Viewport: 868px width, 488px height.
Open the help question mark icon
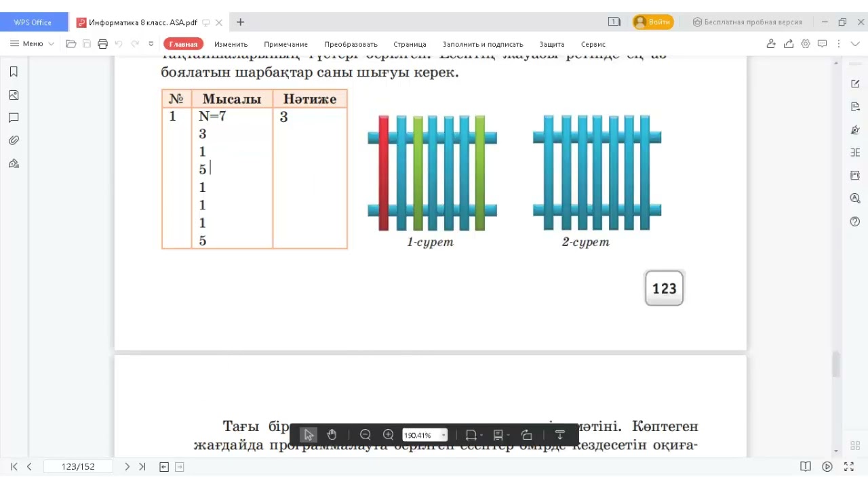tap(855, 222)
